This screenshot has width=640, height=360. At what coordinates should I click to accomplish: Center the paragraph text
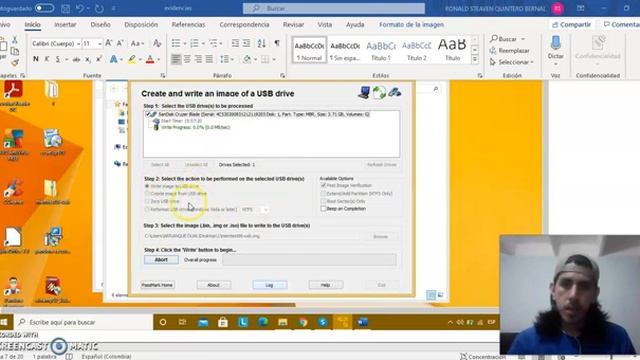pyautogui.click(x=187, y=60)
